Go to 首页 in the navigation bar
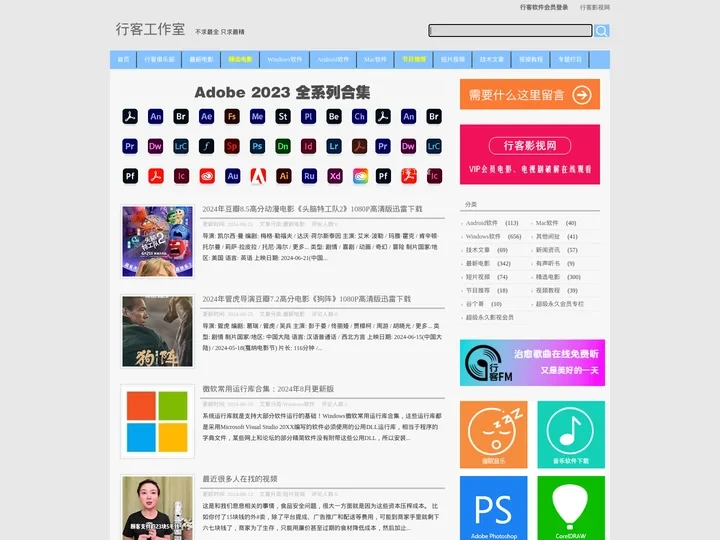Screen dimensions: 720x540 (124, 60)
